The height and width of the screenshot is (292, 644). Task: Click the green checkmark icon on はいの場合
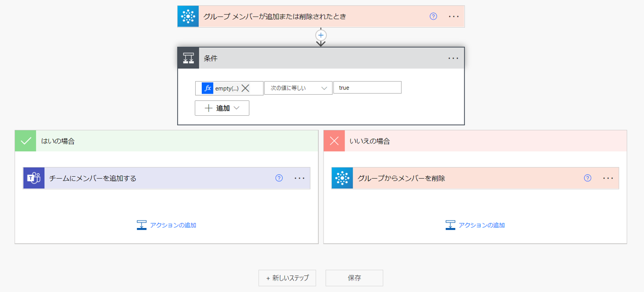click(x=25, y=140)
